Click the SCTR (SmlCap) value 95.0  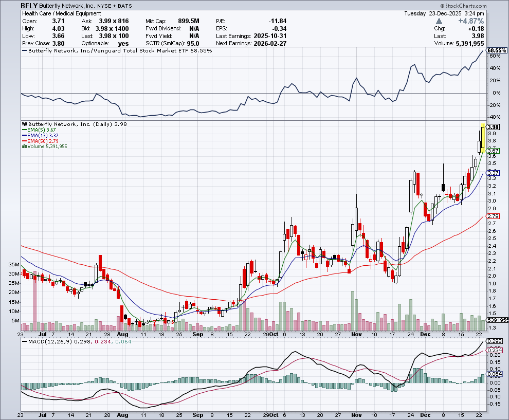click(x=193, y=44)
